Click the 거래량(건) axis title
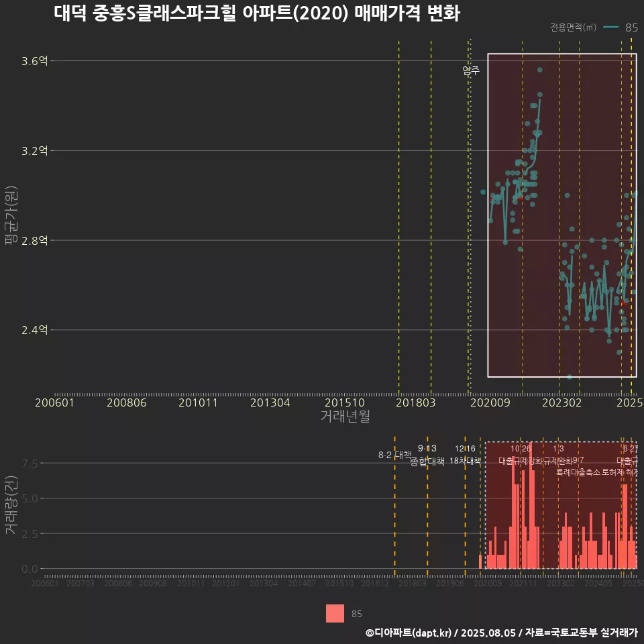The image size is (644, 644). point(11,504)
